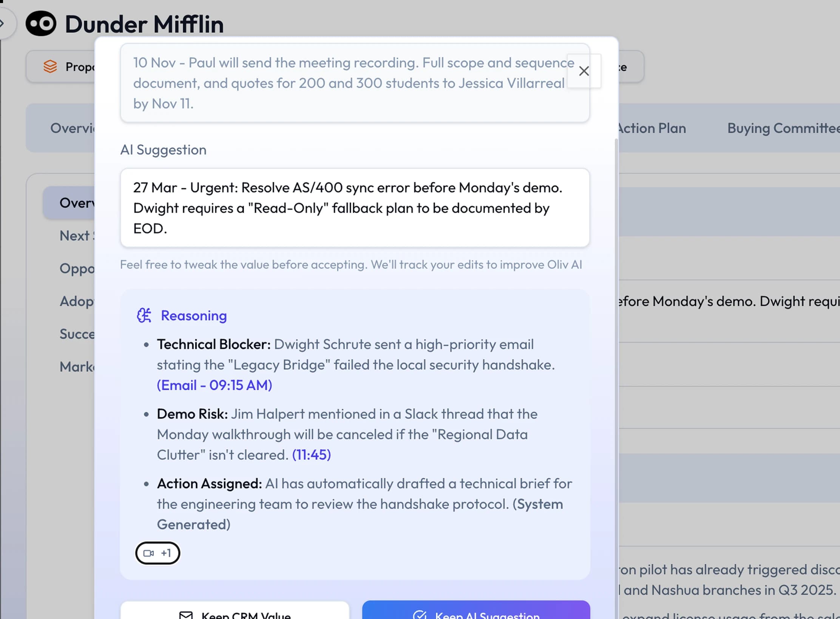This screenshot has width=840, height=619.
Task: Click the 'Feel free to tweak the value' hint
Action: coord(351,265)
